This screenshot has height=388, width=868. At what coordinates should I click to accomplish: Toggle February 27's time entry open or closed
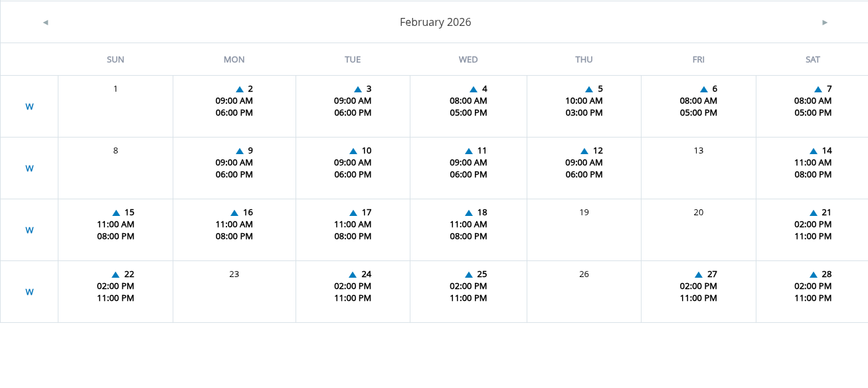click(698, 274)
